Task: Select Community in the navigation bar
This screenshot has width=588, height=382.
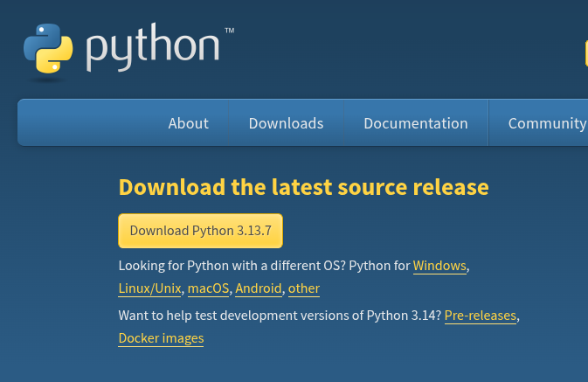Action: [547, 123]
